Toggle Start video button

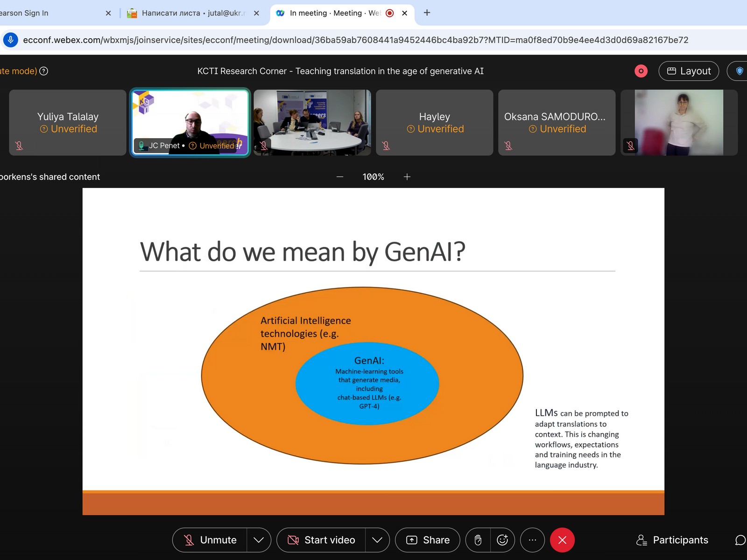point(321,540)
